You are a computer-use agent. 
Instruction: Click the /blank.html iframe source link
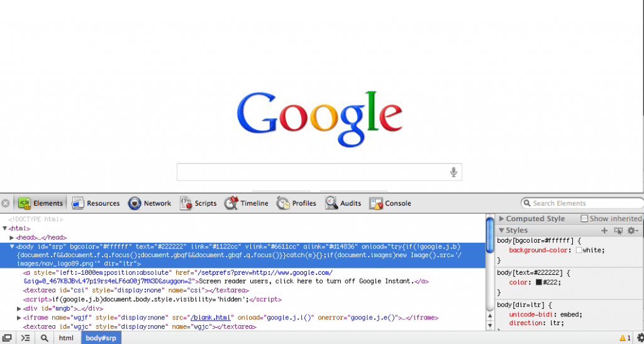click(x=209, y=318)
